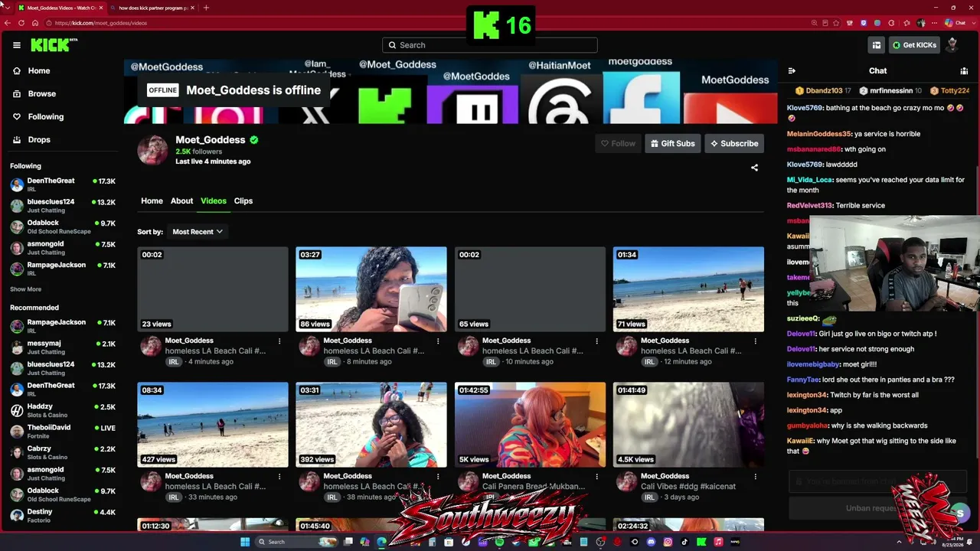Click the Moet_Goddess channel name heading
Viewport: 980px width, 551px height.
pyautogui.click(x=211, y=140)
